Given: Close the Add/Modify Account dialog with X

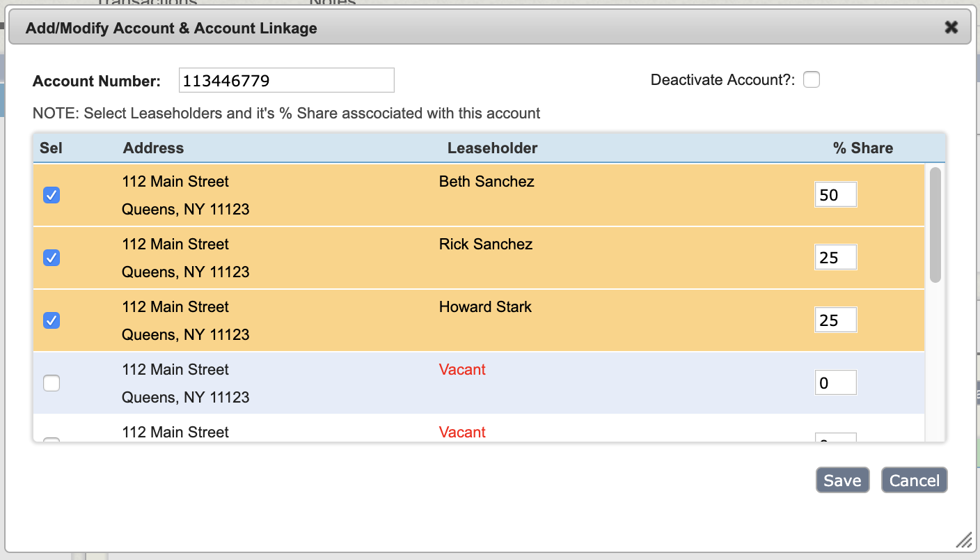Looking at the screenshot, I should 951,28.
